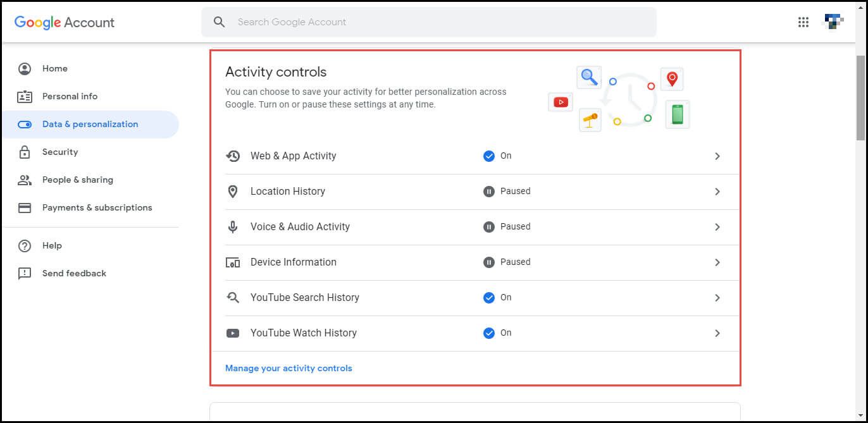Click the blue check beside YouTube Search History
Screen dimensions: 868x423
488,297
